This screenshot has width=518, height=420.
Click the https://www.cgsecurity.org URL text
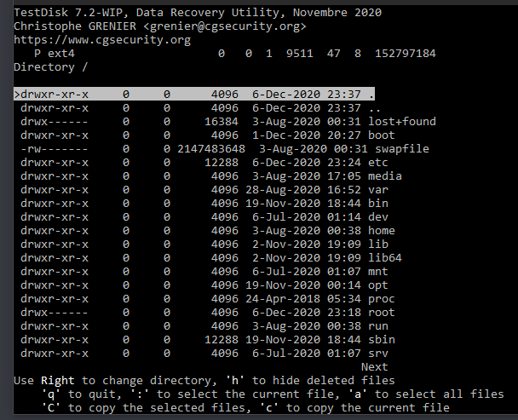(x=102, y=40)
